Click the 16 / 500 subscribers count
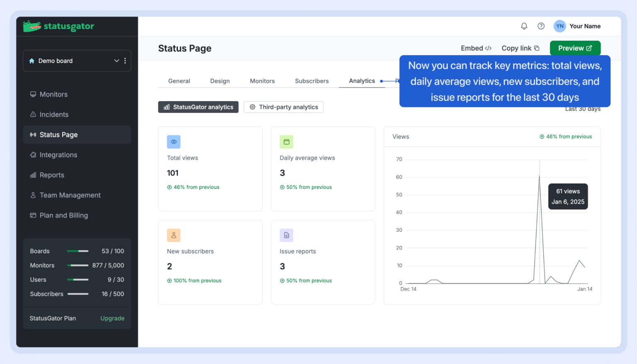 pos(113,294)
